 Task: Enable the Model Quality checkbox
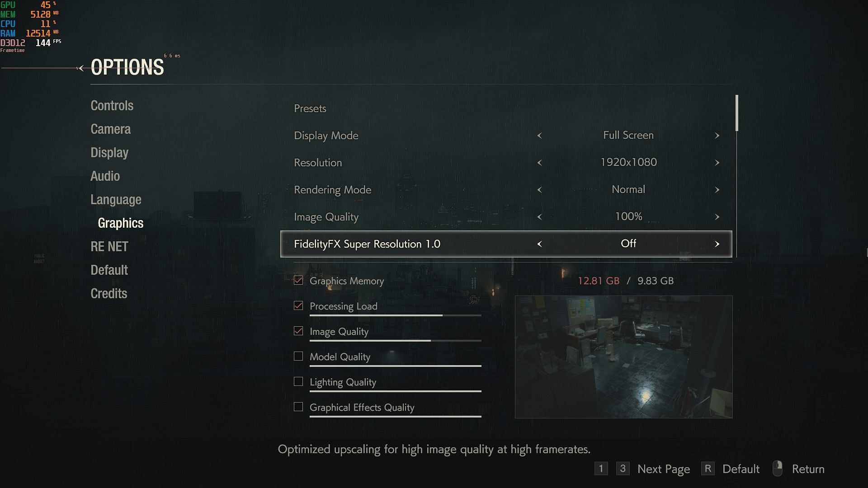[x=297, y=357]
